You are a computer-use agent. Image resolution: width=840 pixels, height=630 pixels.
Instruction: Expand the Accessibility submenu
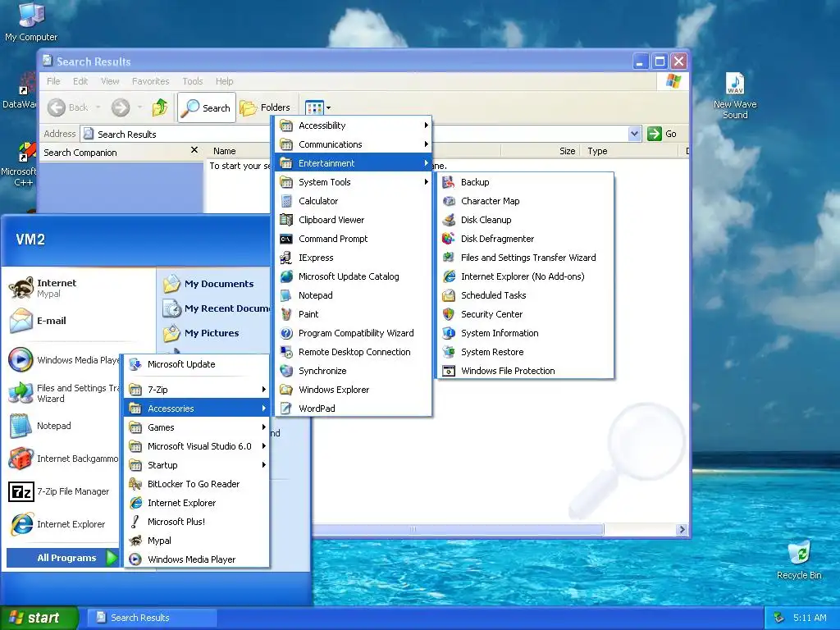tap(353, 126)
